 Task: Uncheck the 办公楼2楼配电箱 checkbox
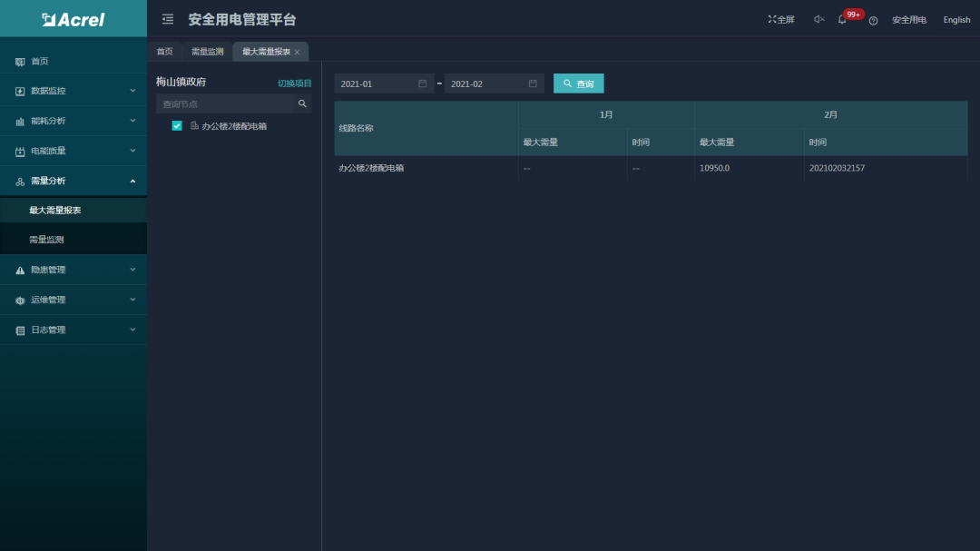pos(177,126)
